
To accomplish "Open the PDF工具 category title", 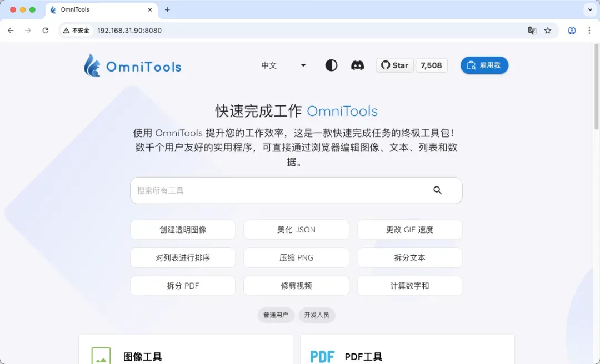I will coord(363,357).
